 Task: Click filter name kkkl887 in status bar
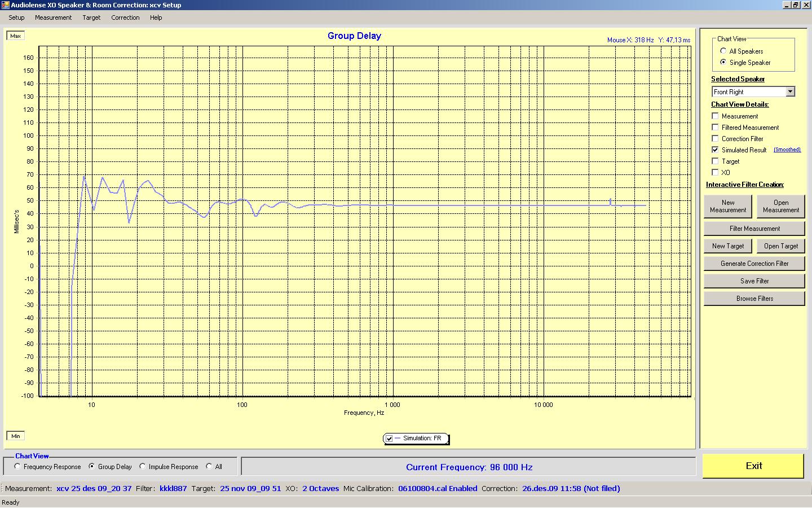pos(173,489)
